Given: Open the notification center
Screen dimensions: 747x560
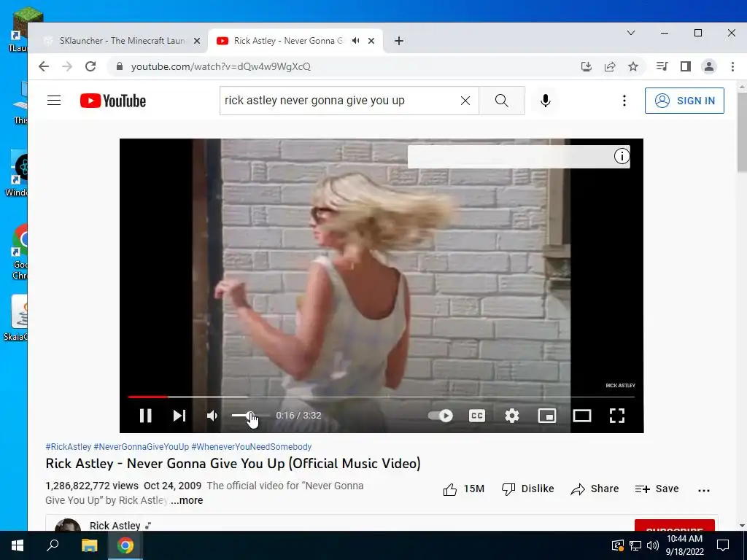Looking at the screenshot, I should point(723,545).
